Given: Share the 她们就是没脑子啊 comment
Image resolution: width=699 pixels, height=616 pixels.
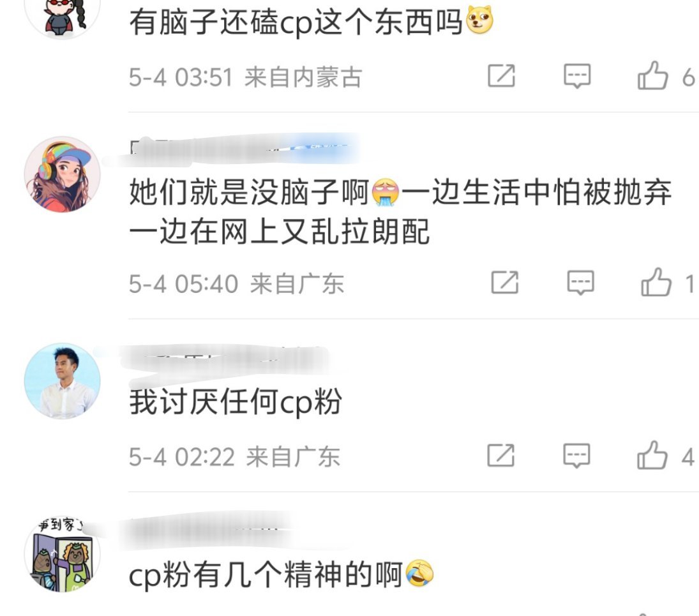Looking at the screenshot, I should 505,283.
